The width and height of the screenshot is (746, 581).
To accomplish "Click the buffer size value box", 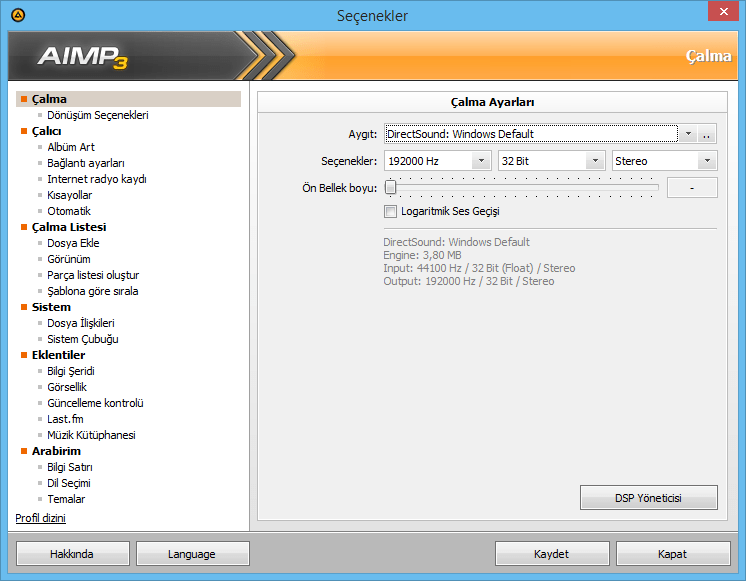I will [x=692, y=188].
